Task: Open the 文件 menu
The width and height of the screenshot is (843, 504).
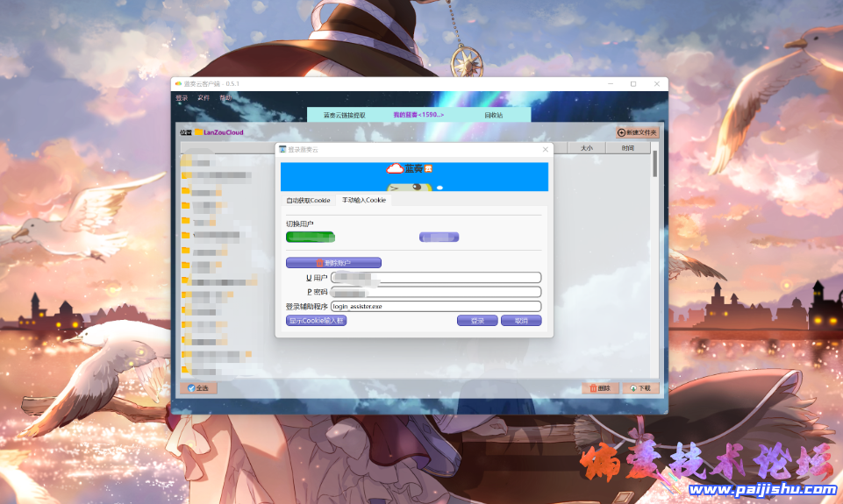Action: pos(204,98)
